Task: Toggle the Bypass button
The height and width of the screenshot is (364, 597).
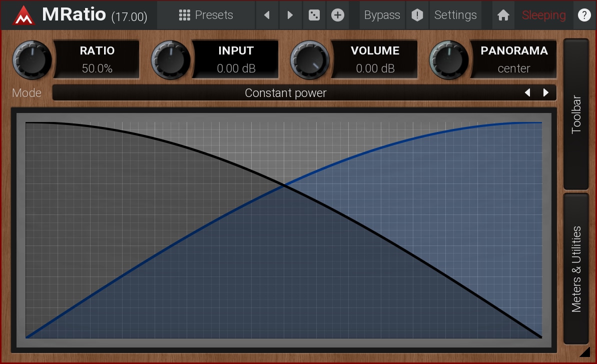Action: tap(382, 15)
